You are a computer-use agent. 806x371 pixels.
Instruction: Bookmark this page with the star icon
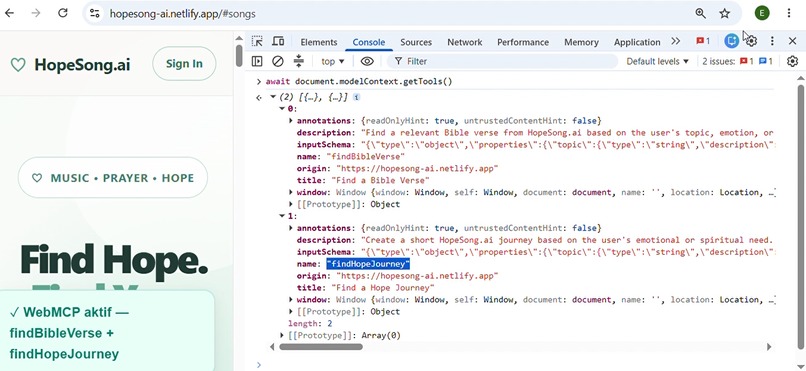pyautogui.click(x=725, y=13)
